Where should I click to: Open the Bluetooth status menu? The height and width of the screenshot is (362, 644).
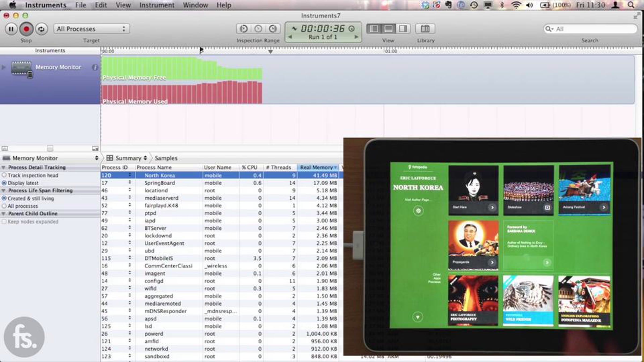[502, 5]
